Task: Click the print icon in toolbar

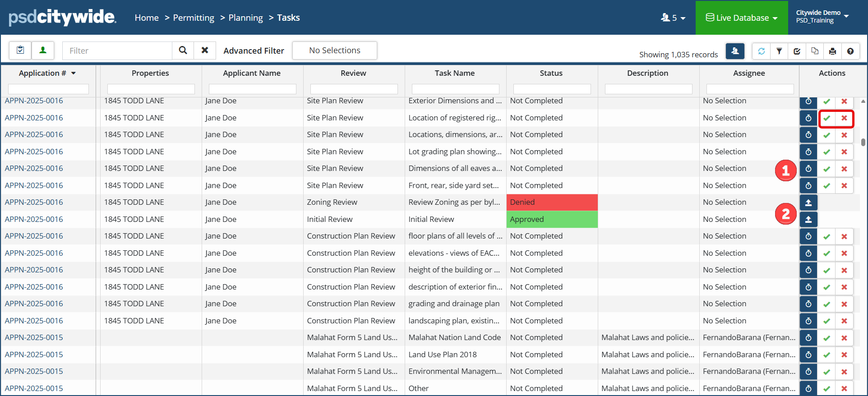Action: point(832,51)
